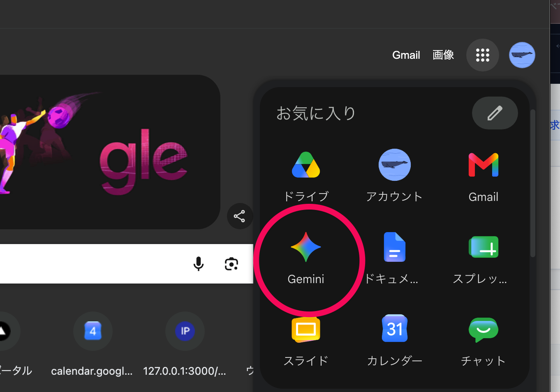Screen dimensions: 560x392
Task: Open アカウント app in the favorites panel
Action: pyautogui.click(x=394, y=176)
